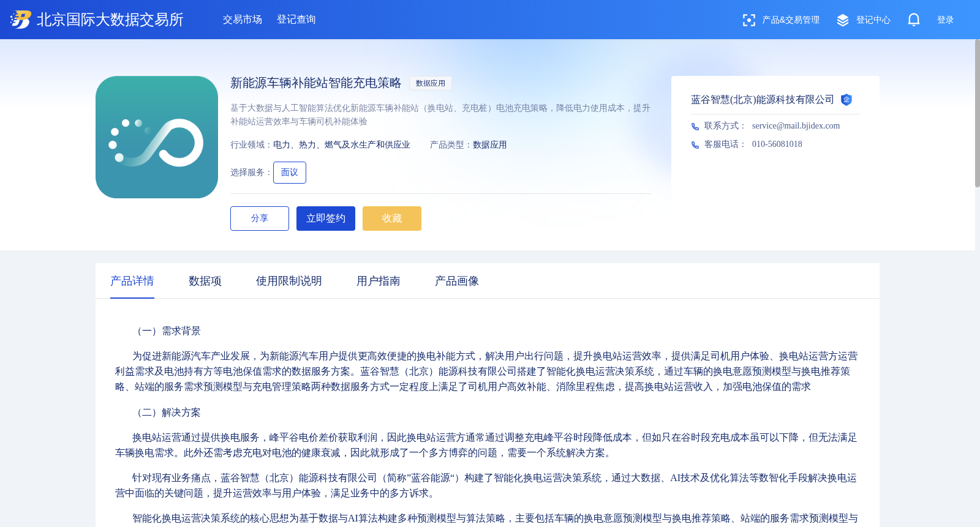
Task: Click heading （一）需求背景
Action: pos(167,331)
